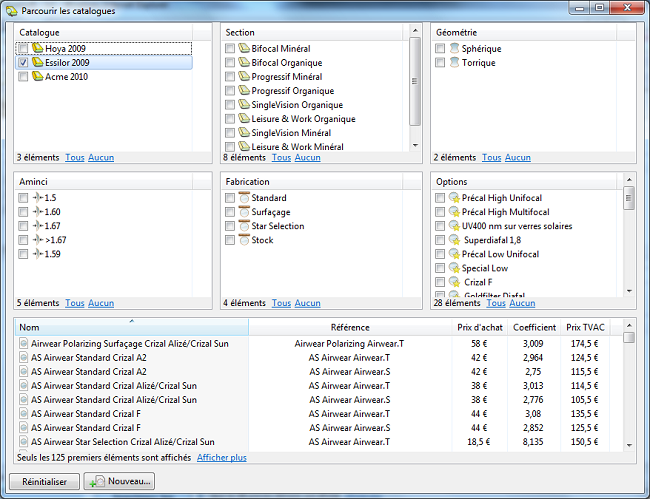Click the Réinitialiser button
Screen dimensions: 650x499
tap(44, 482)
